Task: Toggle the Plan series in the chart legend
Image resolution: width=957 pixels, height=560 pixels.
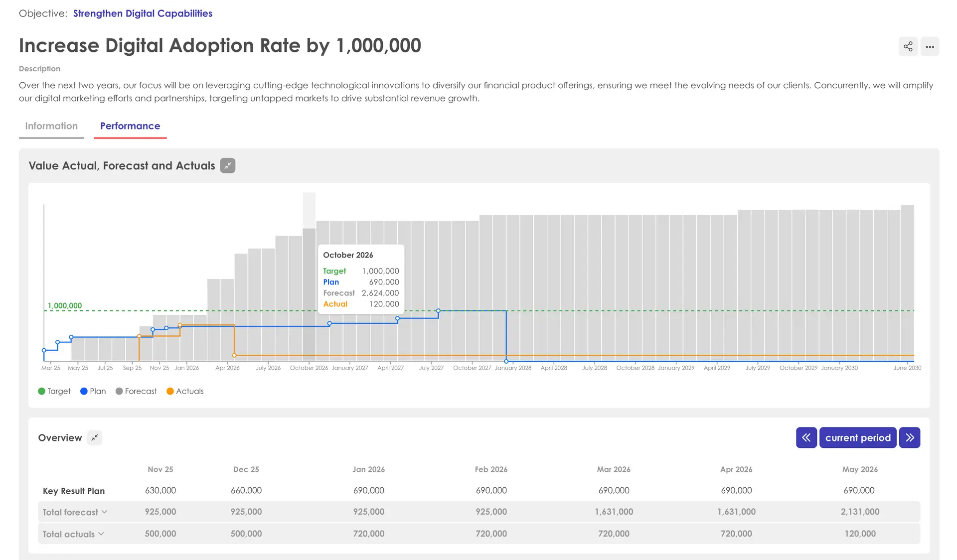Action: pyautogui.click(x=93, y=391)
